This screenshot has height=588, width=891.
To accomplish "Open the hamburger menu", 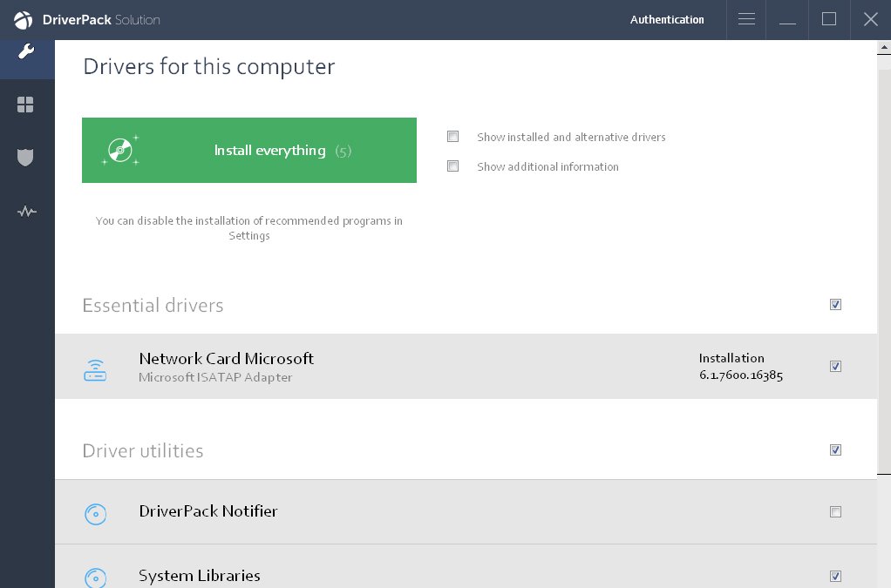I will (x=745, y=19).
